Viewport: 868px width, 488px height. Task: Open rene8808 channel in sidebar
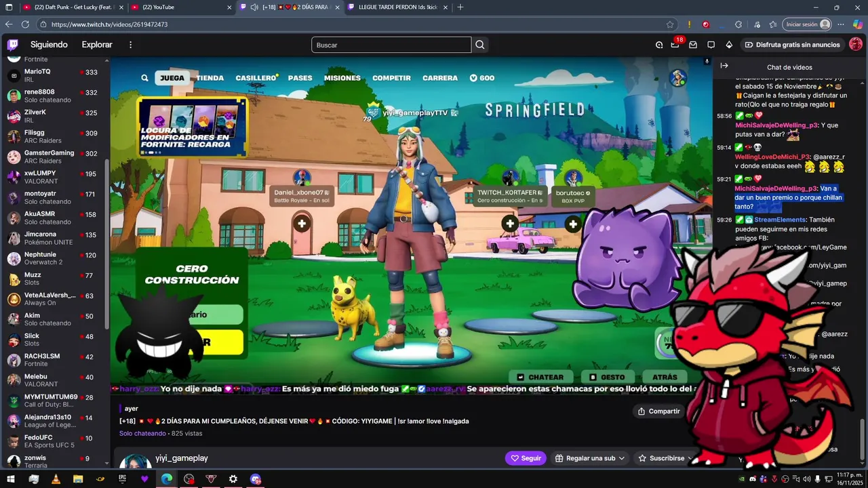54,96
